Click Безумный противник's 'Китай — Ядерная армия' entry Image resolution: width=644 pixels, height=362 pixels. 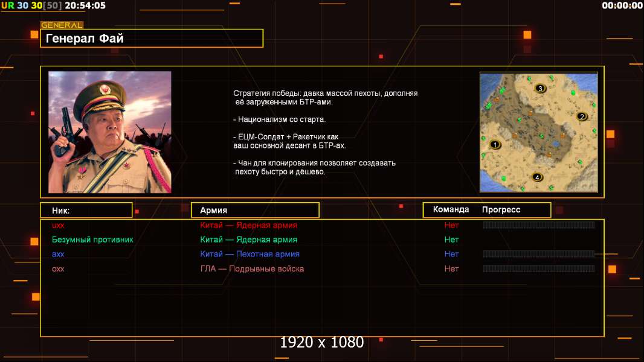[x=248, y=240]
